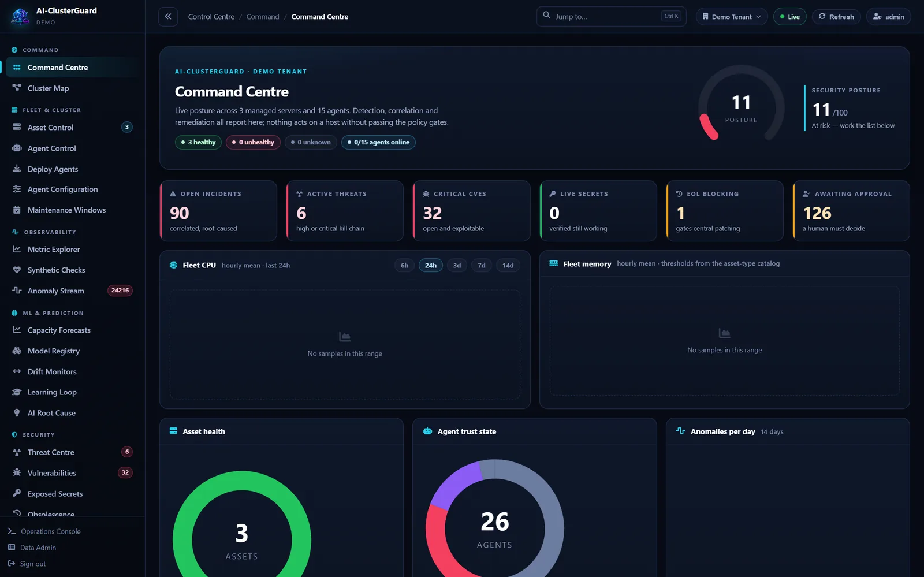
Task: Click the Cluster Map sidebar icon
Action: point(17,88)
